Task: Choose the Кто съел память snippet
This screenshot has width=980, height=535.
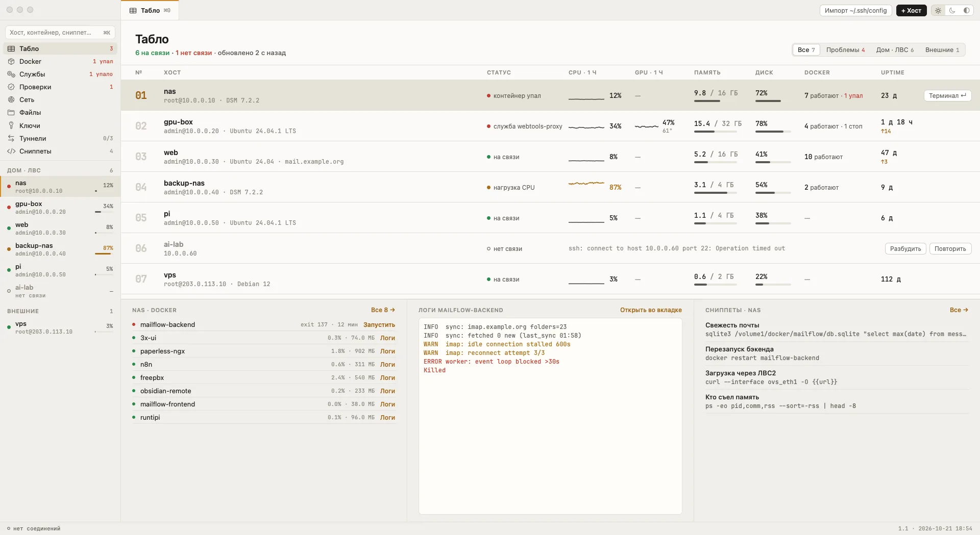Action: pyautogui.click(x=837, y=401)
